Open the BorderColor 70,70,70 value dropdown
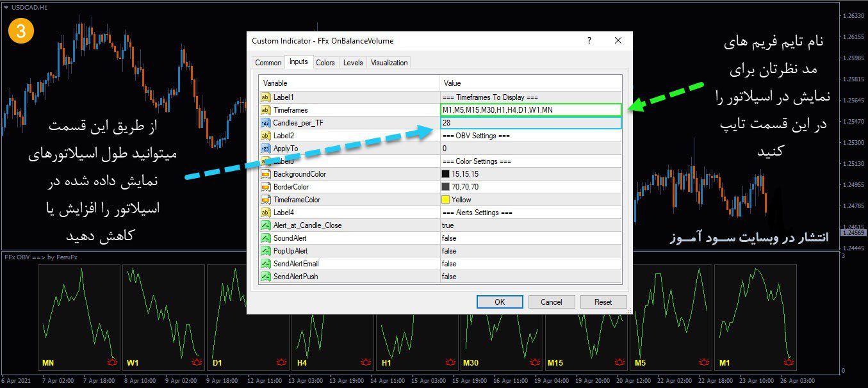This screenshot has width=868, height=388. [530, 187]
